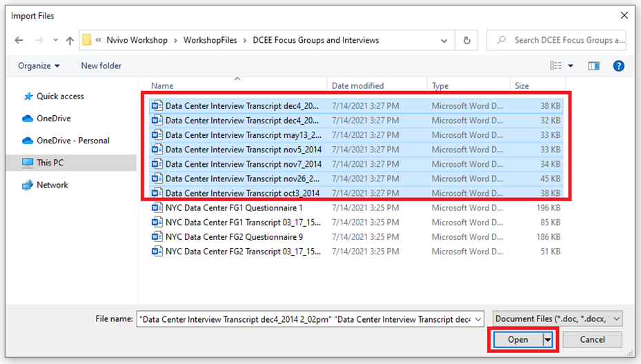Click Word icon of FG2 Transcript file
The height and width of the screenshot is (364, 641).
(157, 251)
